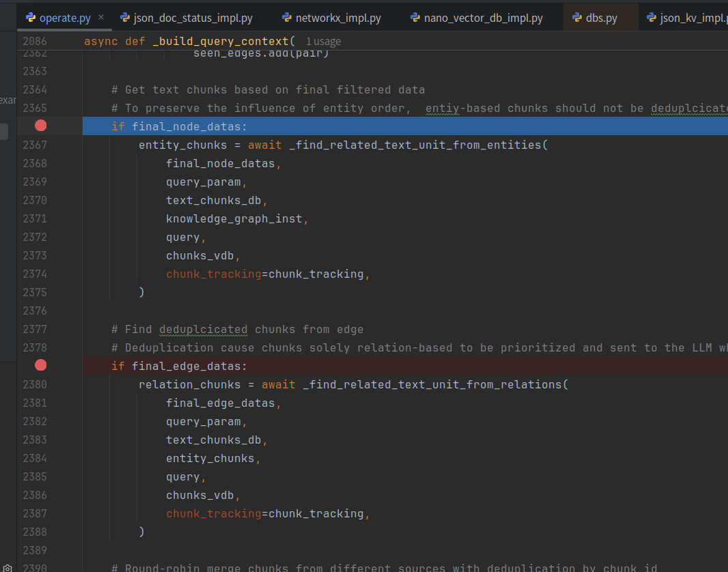The height and width of the screenshot is (572, 728).
Task: Open the json_kv_impl tab
Action: [x=686, y=18]
